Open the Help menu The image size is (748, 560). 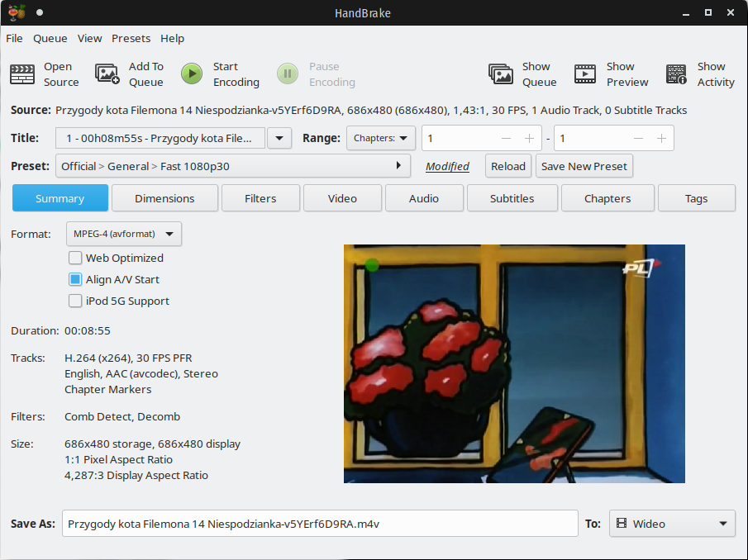pyautogui.click(x=172, y=38)
